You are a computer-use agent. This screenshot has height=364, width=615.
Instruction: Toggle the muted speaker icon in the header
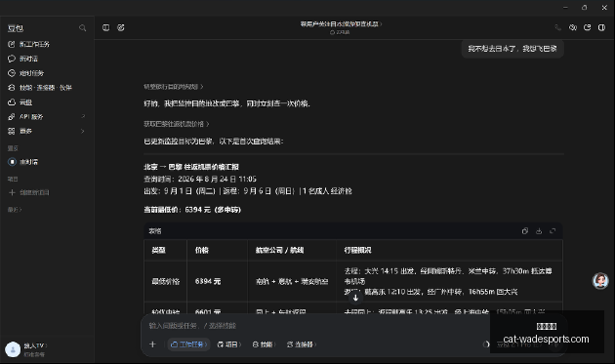(x=573, y=27)
